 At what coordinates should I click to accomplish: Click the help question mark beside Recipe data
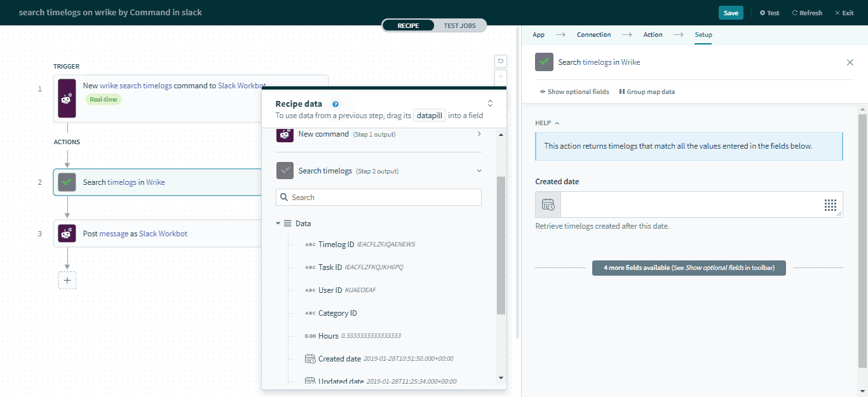[x=336, y=103]
